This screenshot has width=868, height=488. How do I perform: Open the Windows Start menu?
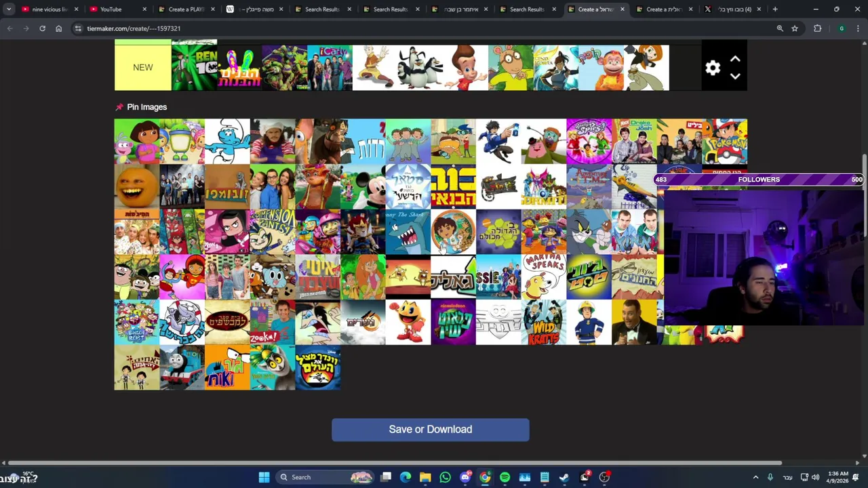pyautogui.click(x=264, y=477)
